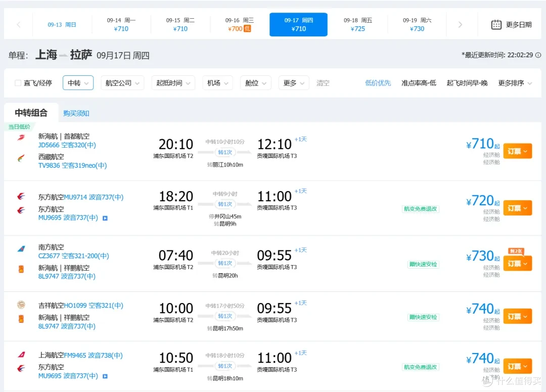Open 8L9747 details under CZ3677 flight
Viewport: 546px width, 392px height.
point(67,276)
